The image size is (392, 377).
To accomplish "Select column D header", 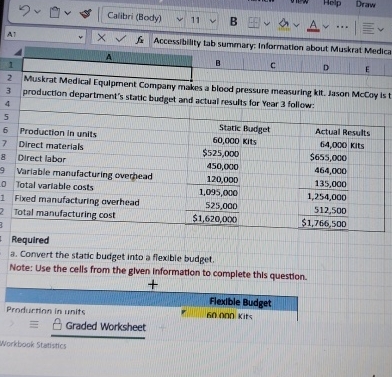I will pos(326,68).
